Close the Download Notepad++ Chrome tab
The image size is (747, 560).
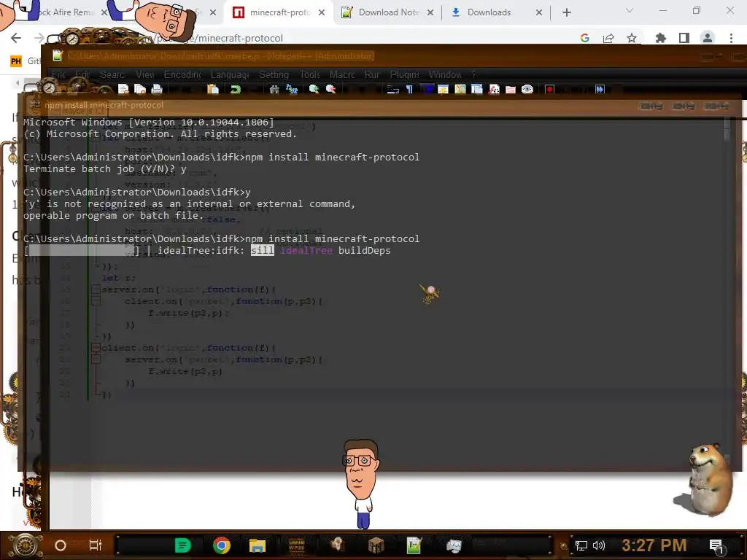430,13
